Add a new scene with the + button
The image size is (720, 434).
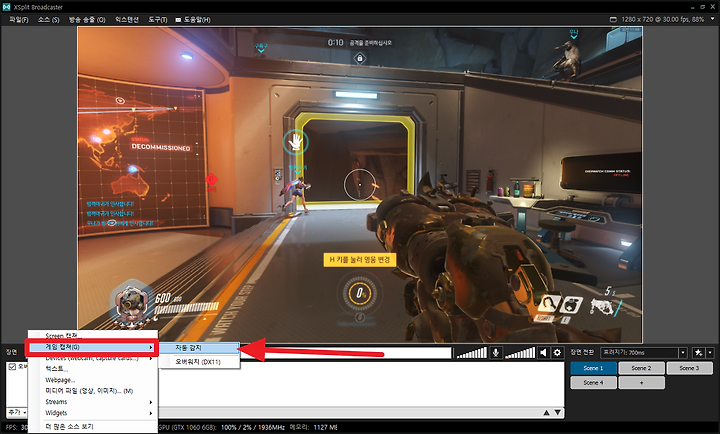click(x=641, y=383)
